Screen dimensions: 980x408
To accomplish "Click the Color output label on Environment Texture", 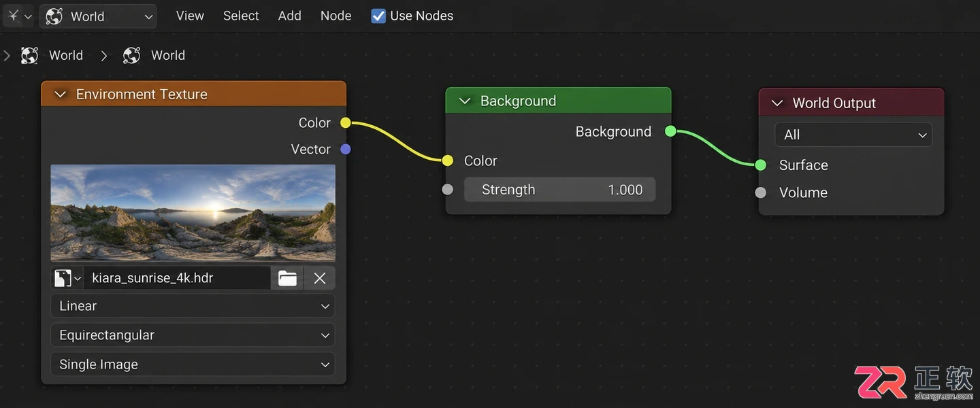I will [x=314, y=123].
